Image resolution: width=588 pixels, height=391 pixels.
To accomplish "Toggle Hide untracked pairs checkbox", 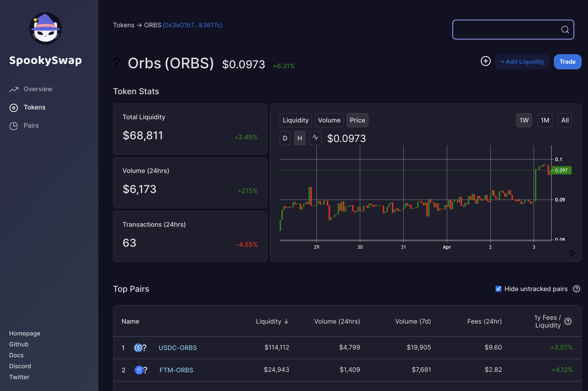I will [x=498, y=289].
